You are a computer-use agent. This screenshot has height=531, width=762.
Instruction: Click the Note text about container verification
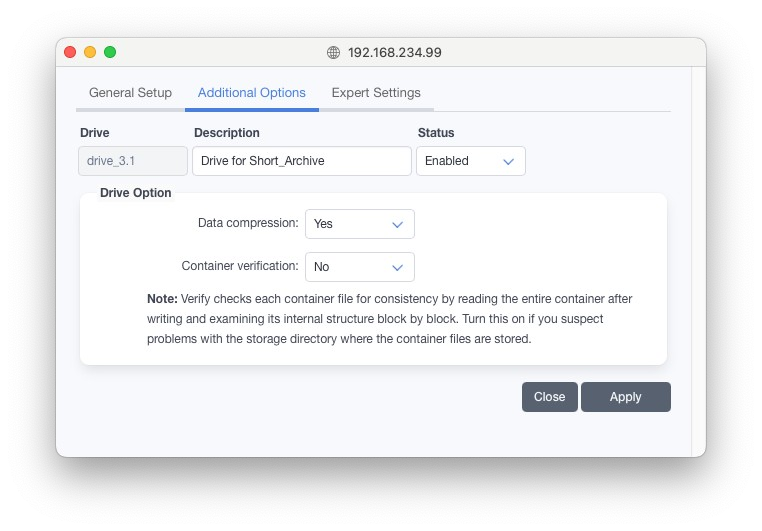[x=390, y=319]
